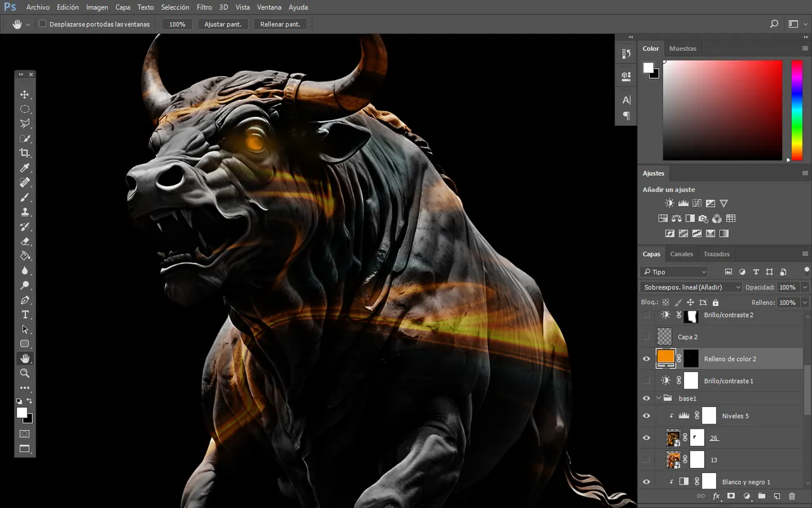Click the hue spectrum slider in Color panel
Image resolution: width=812 pixels, height=508 pixels.
click(x=797, y=110)
